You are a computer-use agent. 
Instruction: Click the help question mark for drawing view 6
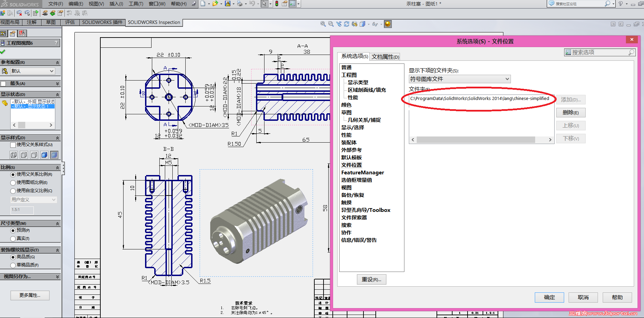[56, 43]
